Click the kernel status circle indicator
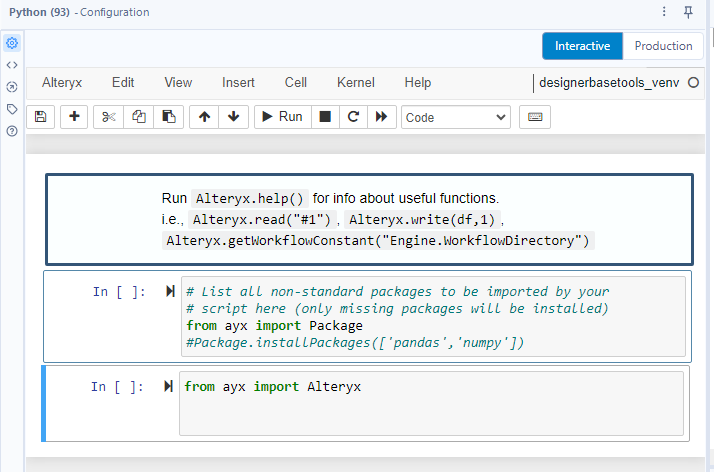714x472 pixels. [x=694, y=82]
